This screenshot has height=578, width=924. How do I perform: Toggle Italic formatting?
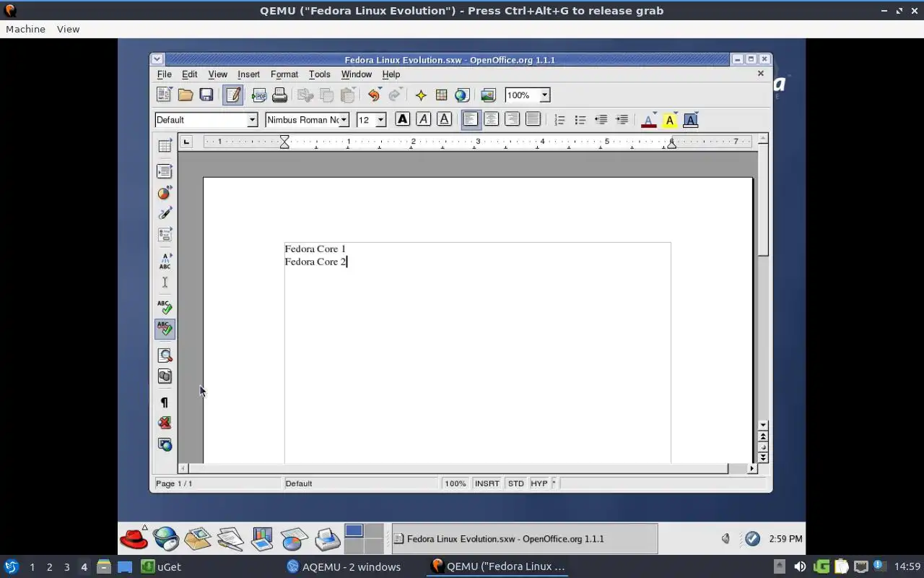pyautogui.click(x=424, y=119)
